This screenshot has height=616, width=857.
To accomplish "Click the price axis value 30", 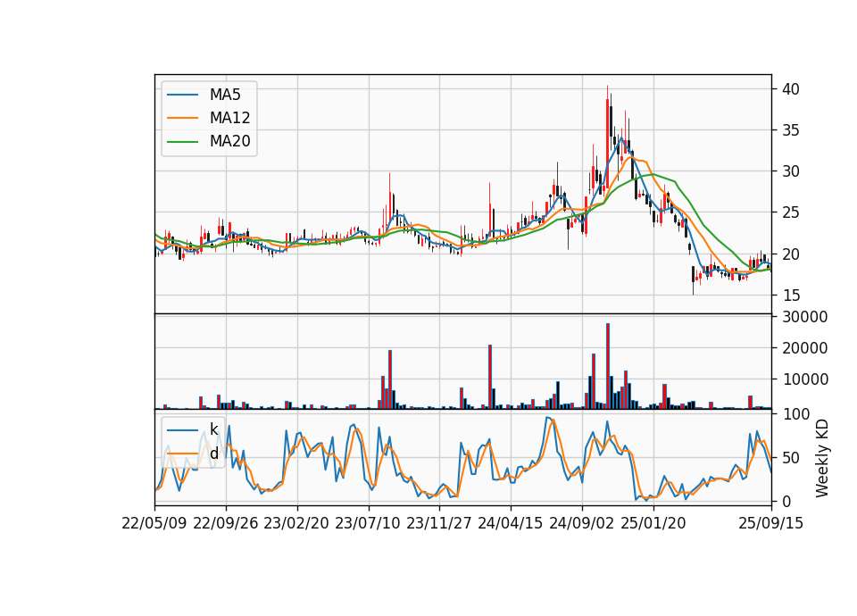I will pyautogui.click(x=790, y=171).
